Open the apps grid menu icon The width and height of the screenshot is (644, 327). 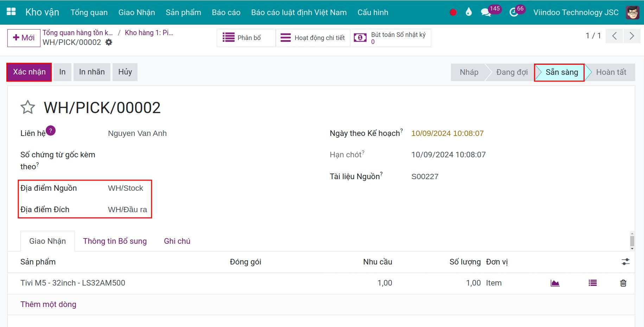(x=11, y=12)
